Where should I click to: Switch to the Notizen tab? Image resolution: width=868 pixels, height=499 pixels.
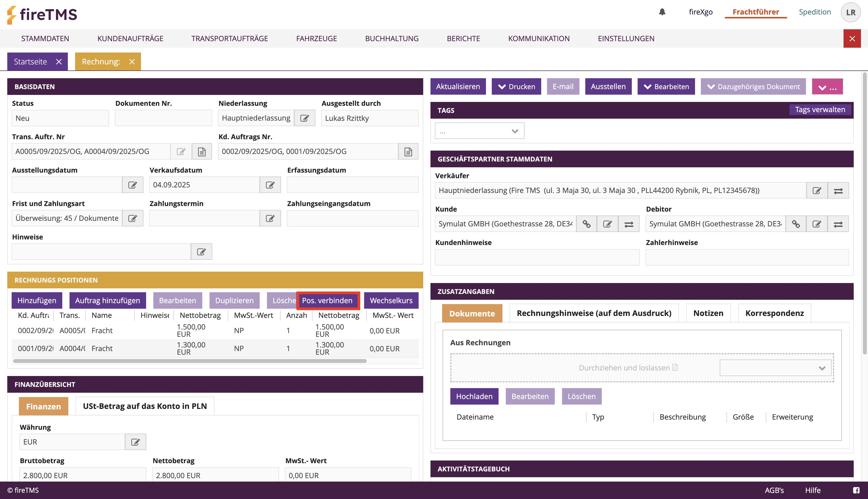pos(708,313)
